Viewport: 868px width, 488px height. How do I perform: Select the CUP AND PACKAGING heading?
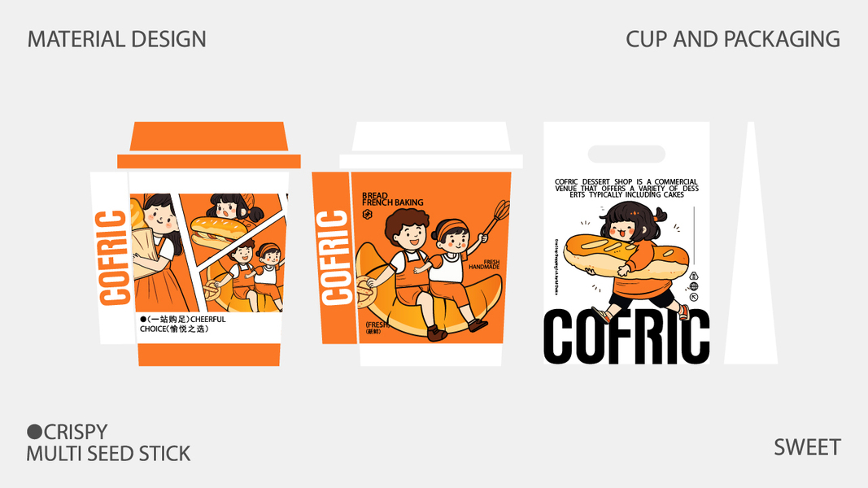point(733,39)
